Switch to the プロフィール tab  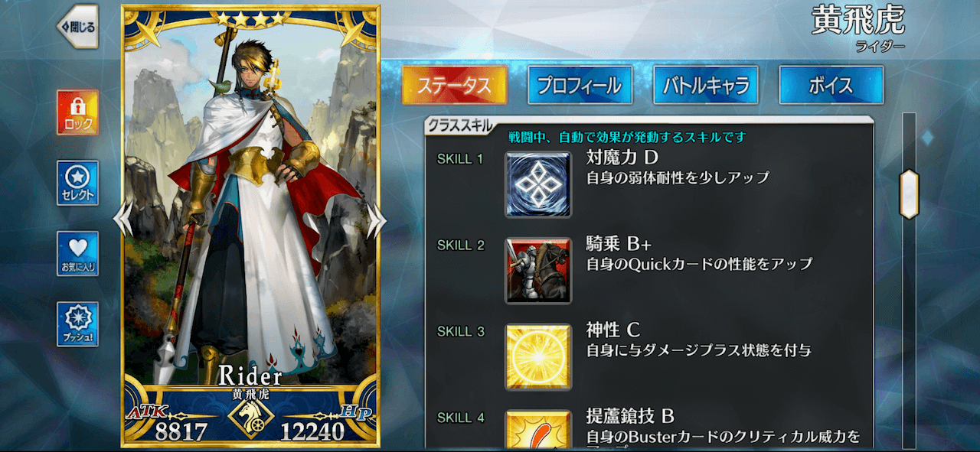pos(580,85)
